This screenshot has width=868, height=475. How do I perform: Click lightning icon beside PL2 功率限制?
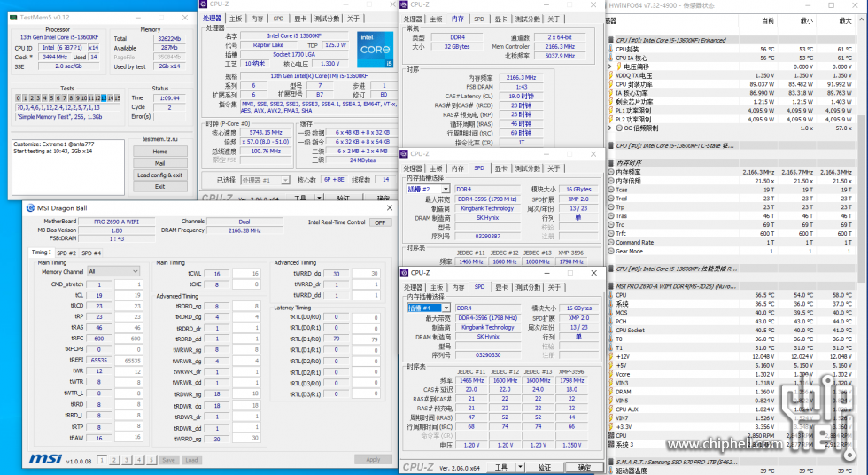610,119
